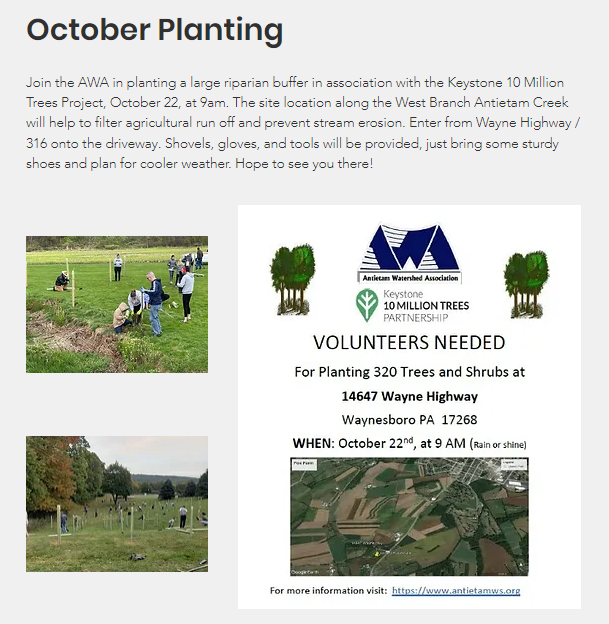Open the tree tubes field photo
Screen dimensions: 609x624
tap(117, 503)
